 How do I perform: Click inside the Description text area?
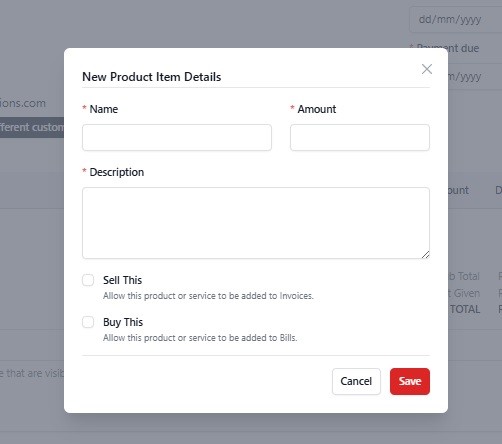(x=256, y=223)
